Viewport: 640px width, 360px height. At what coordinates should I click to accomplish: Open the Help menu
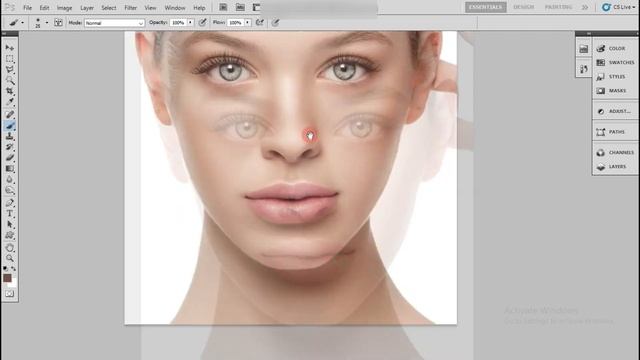tap(199, 8)
